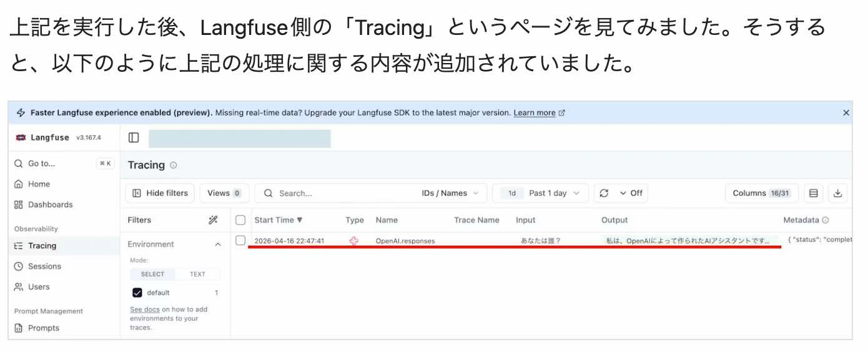The height and width of the screenshot is (352, 868).
Task: Click the refresh icon next to Off
Action: (604, 193)
